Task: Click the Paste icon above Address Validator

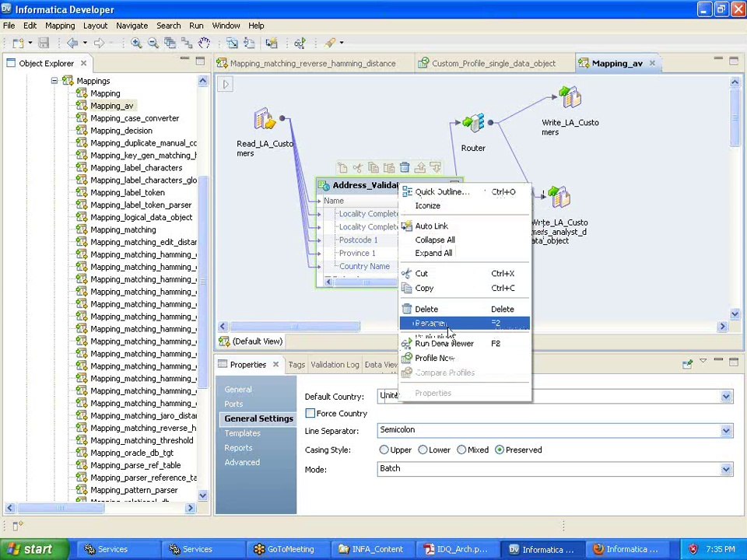Action: tap(389, 167)
